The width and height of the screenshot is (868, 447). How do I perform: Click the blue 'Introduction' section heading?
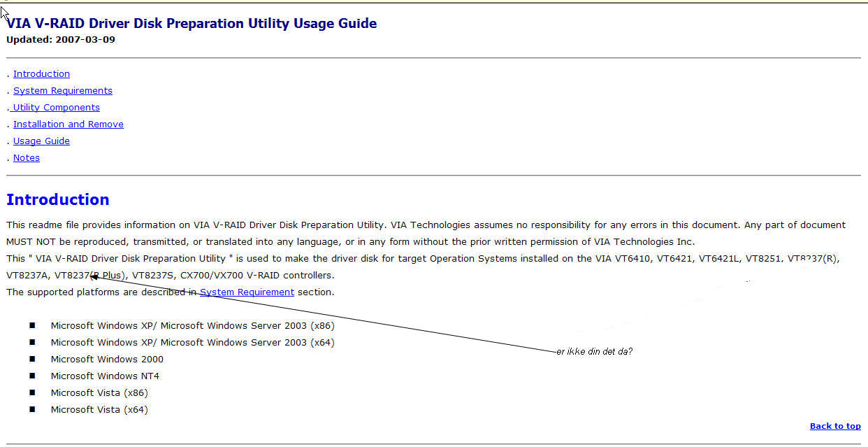[58, 199]
